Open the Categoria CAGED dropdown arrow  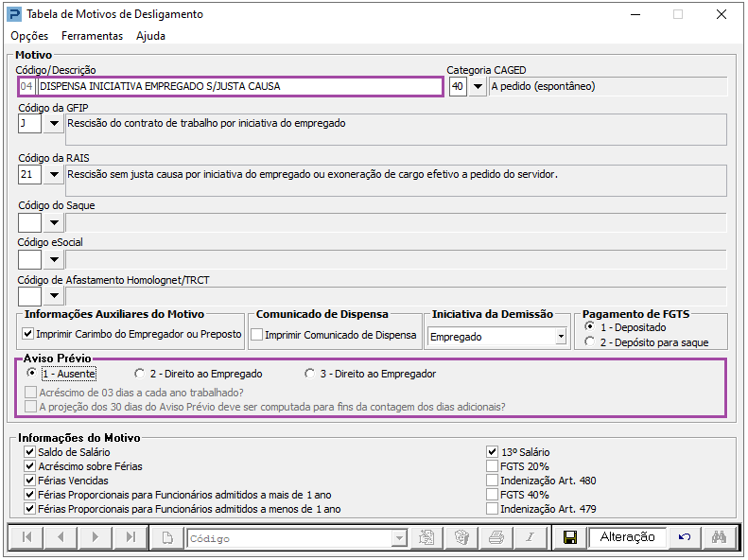tap(478, 87)
